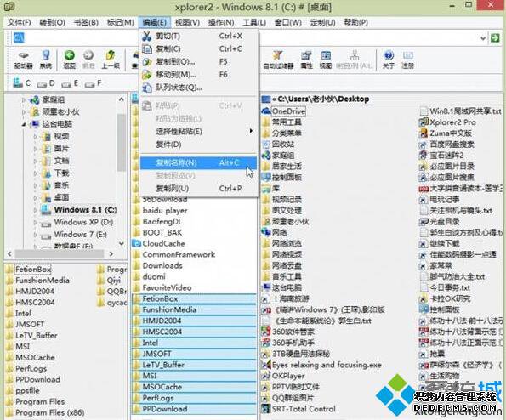Screen dimensions: 506x420
Task: Open the 选择性粘贴(E) submenu arrow
Action: coord(251,131)
